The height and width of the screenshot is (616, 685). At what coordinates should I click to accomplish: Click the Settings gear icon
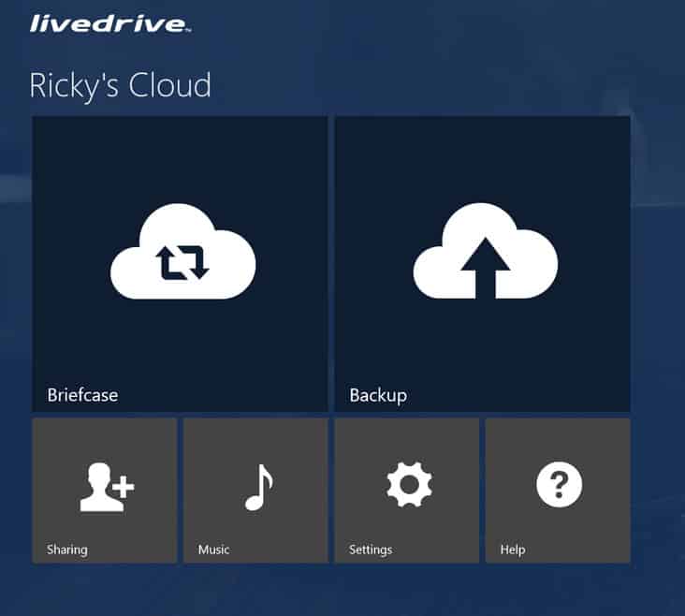click(x=409, y=484)
